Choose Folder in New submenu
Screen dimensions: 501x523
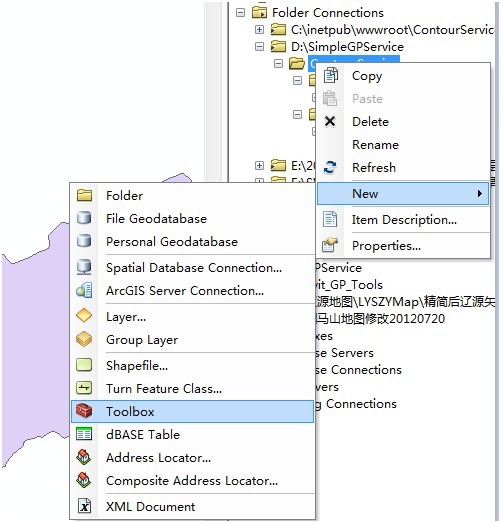(x=192, y=195)
